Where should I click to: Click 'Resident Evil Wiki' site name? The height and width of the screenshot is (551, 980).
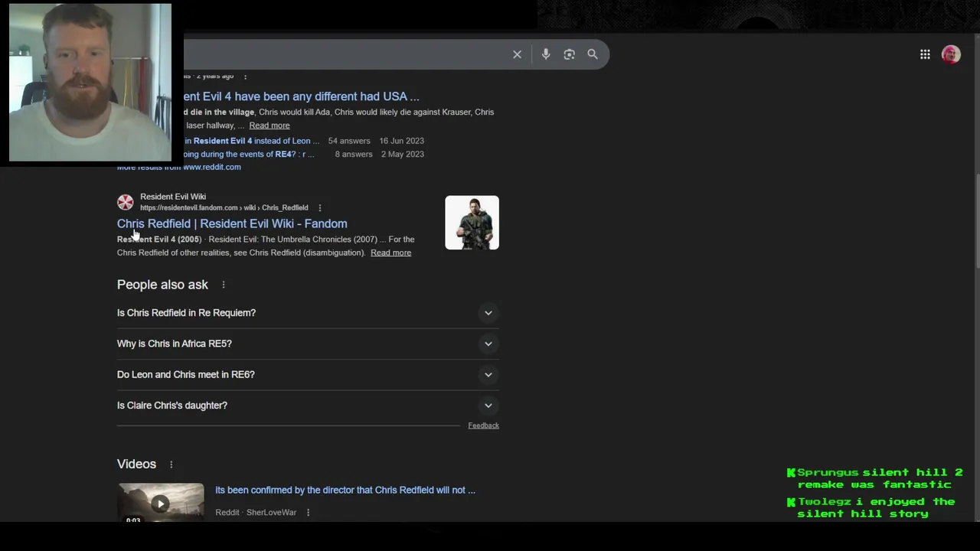pos(173,197)
